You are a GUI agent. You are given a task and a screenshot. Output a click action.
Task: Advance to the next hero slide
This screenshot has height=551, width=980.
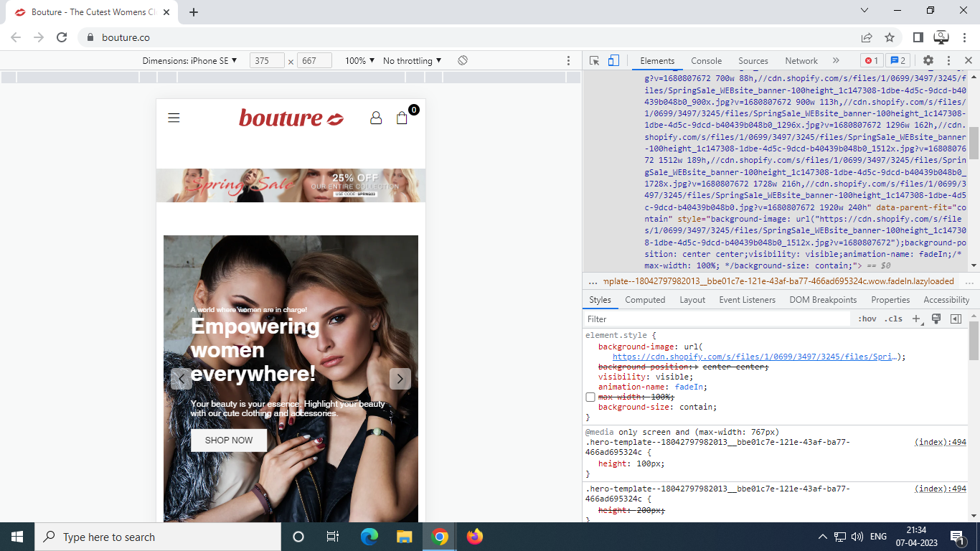point(400,379)
